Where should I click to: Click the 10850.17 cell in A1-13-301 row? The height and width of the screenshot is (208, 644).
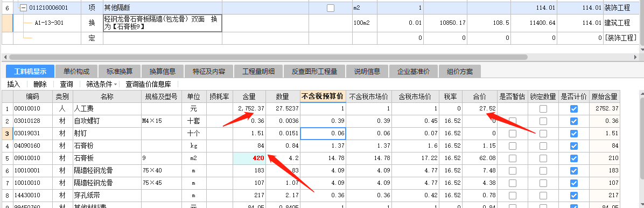pyautogui.click(x=445, y=23)
